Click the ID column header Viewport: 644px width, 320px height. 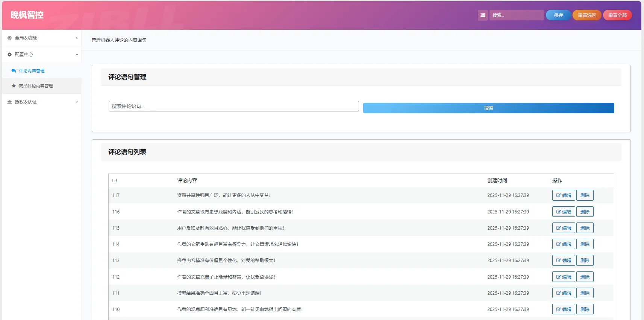(115, 181)
